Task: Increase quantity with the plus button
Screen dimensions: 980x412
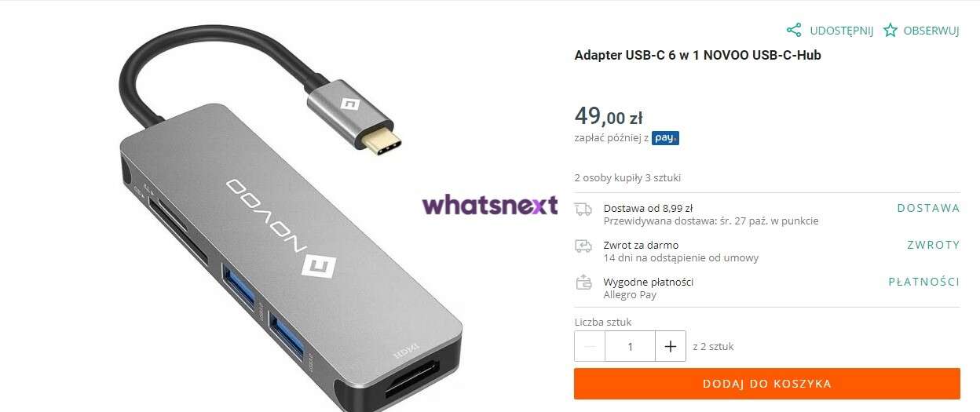Action: (670, 346)
